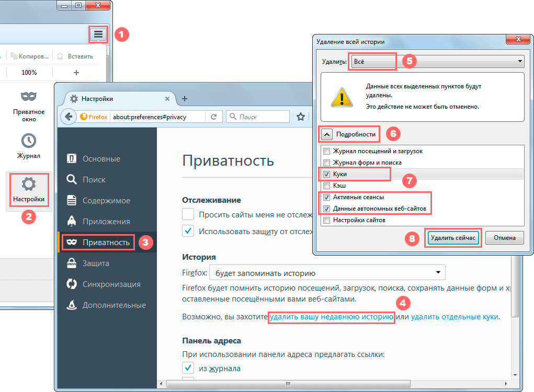Image resolution: width=534 pixels, height=392 pixels.
Task: Collapse the Подробности details section
Action: (326, 134)
